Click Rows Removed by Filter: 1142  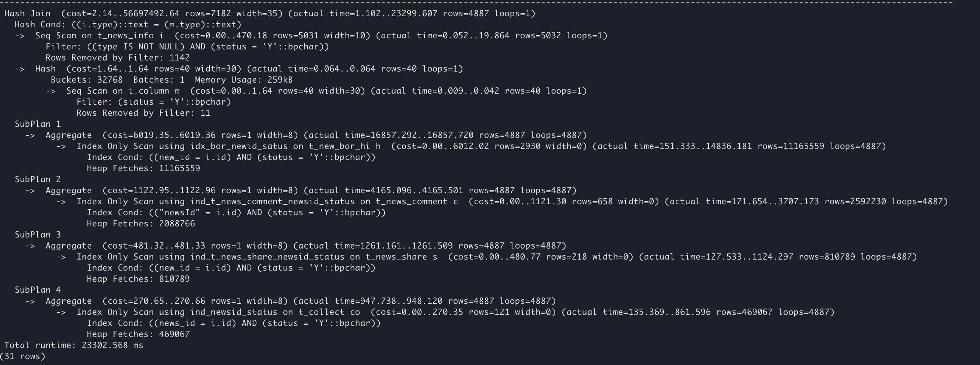click(x=118, y=58)
